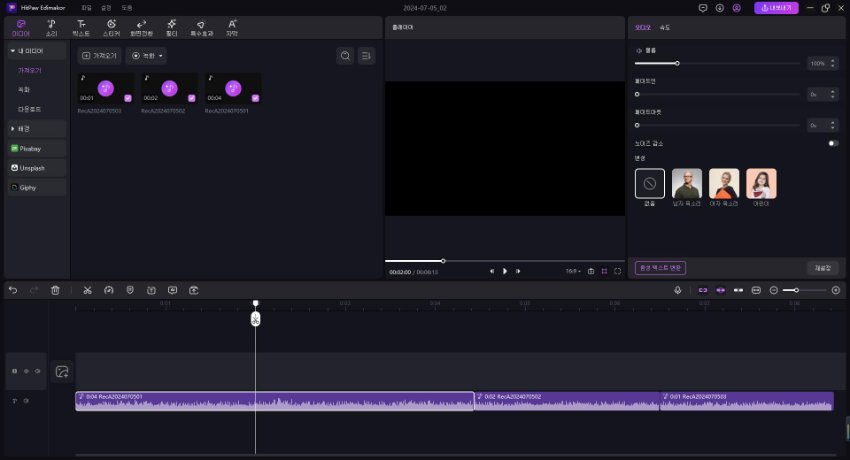Open the Filters panel icon
Viewport: 850px width, 460px height.
[x=171, y=27]
